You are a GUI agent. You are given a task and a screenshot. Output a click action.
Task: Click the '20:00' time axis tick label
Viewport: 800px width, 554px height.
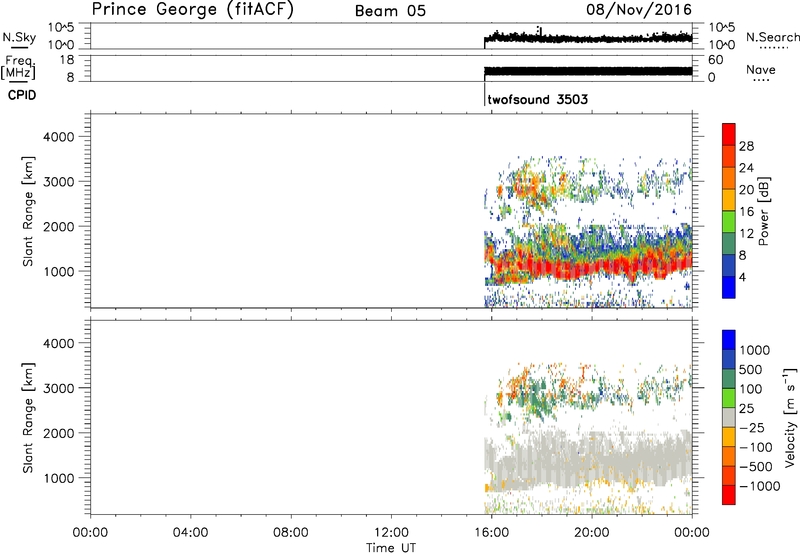pos(592,533)
